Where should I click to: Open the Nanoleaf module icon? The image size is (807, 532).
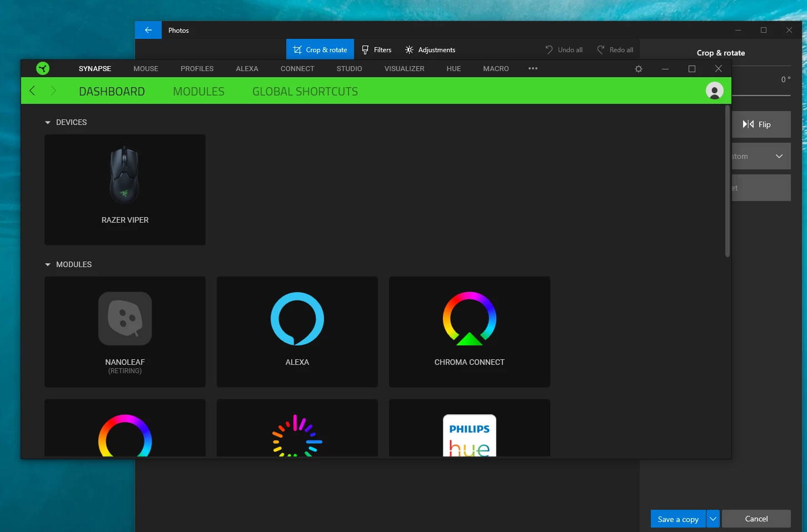click(125, 319)
